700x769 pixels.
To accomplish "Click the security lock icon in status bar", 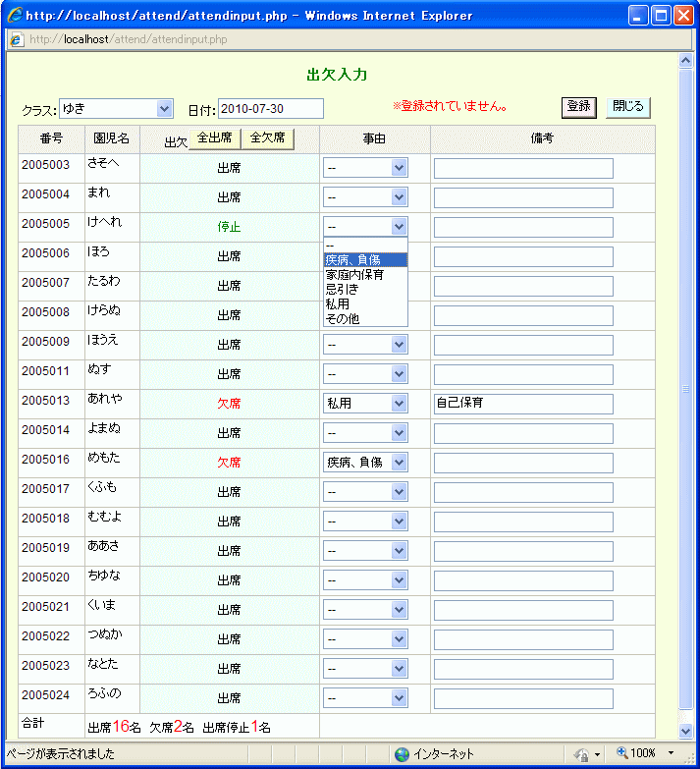I will 582,753.
